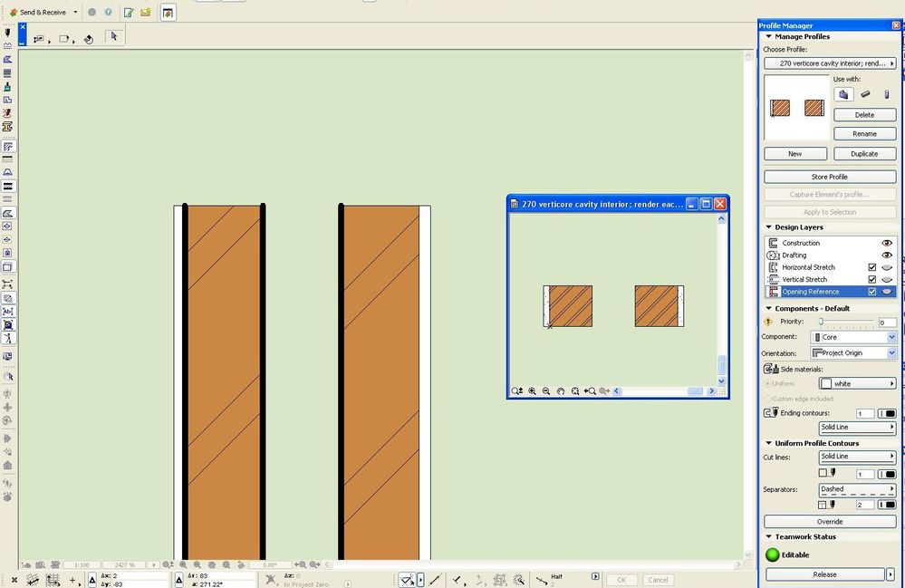
Task: Collapse the Design Layers section
Action: tap(769, 227)
